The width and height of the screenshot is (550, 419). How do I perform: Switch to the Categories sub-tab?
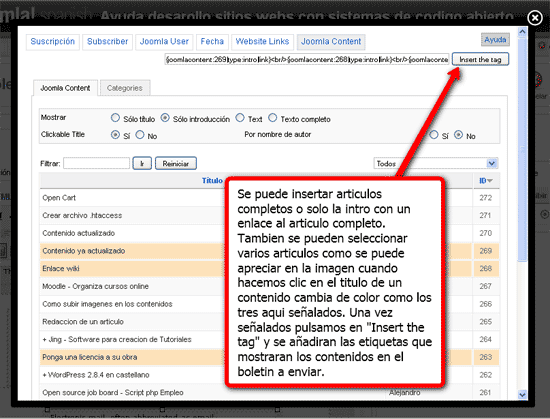click(x=125, y=88)
